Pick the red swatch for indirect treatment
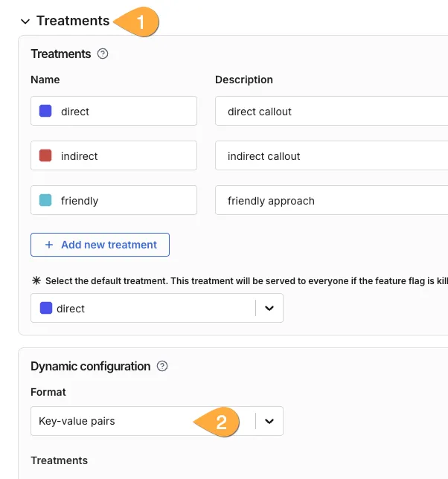 45,155
